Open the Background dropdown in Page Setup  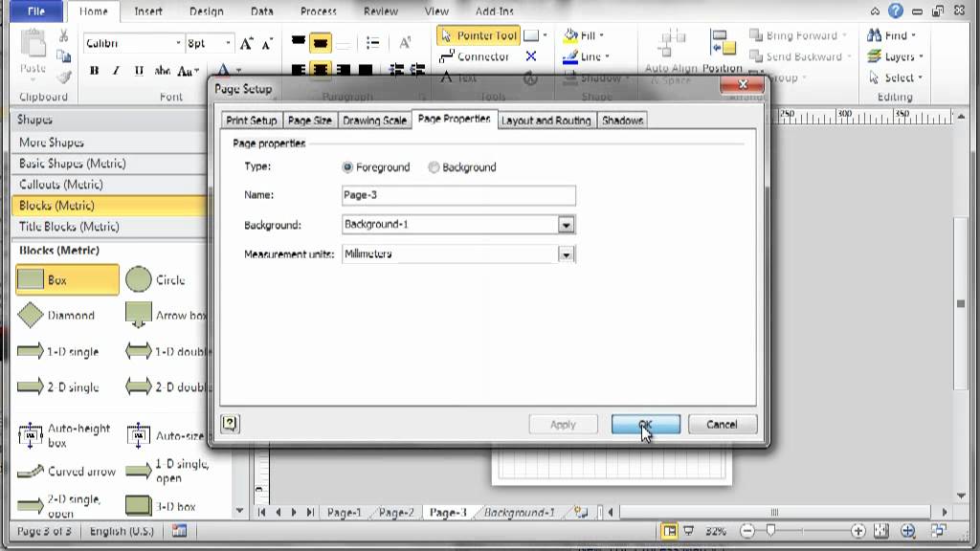coord(566,225)
